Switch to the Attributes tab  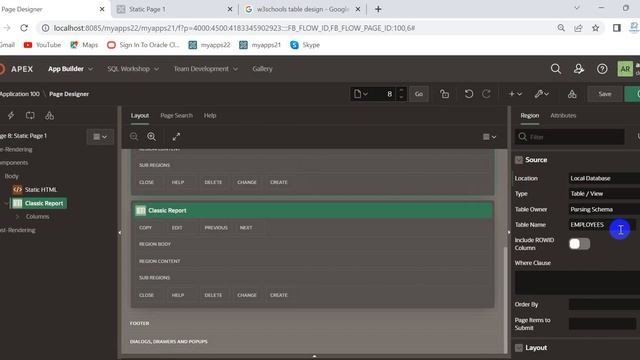point(563,116)
